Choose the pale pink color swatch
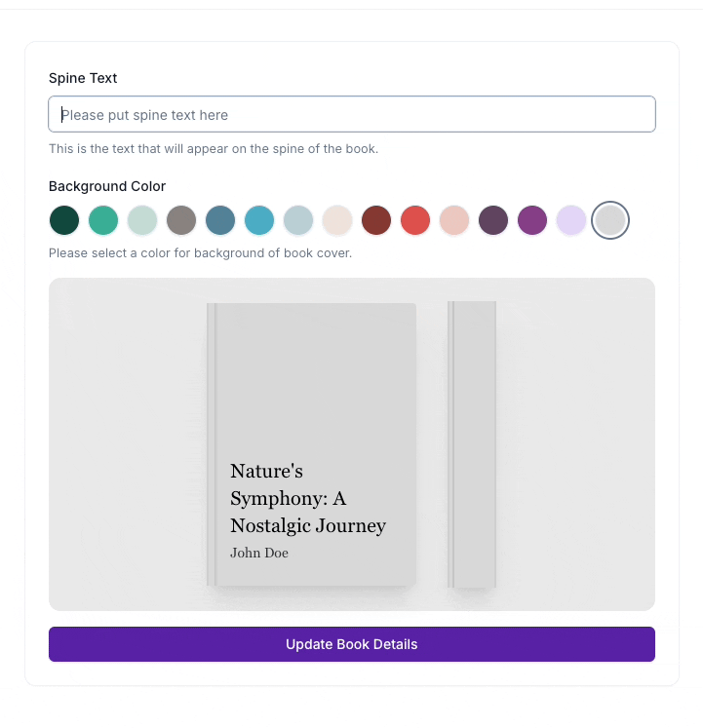The image size is (703, 728). [454, 220]
